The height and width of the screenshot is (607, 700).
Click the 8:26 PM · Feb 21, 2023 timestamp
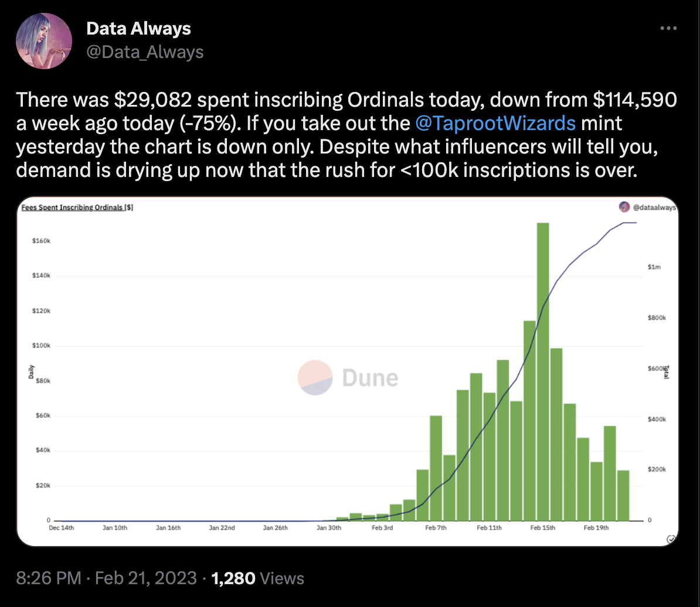(106, 579)
